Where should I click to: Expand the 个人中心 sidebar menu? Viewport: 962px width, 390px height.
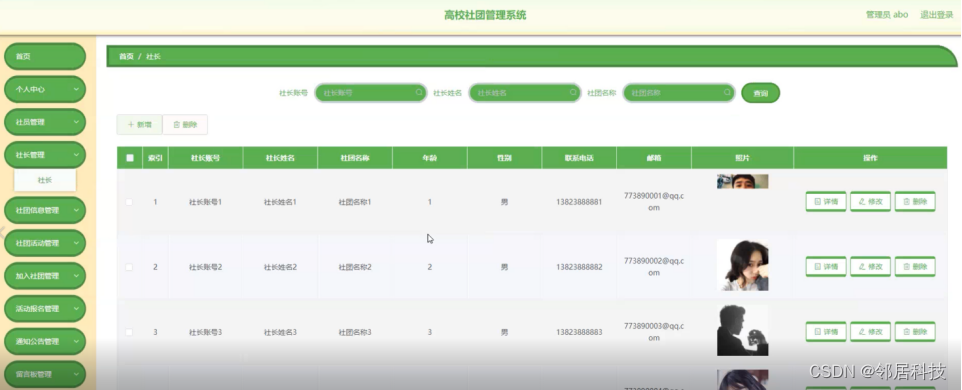pyautogui.click(x=45, y=89)
